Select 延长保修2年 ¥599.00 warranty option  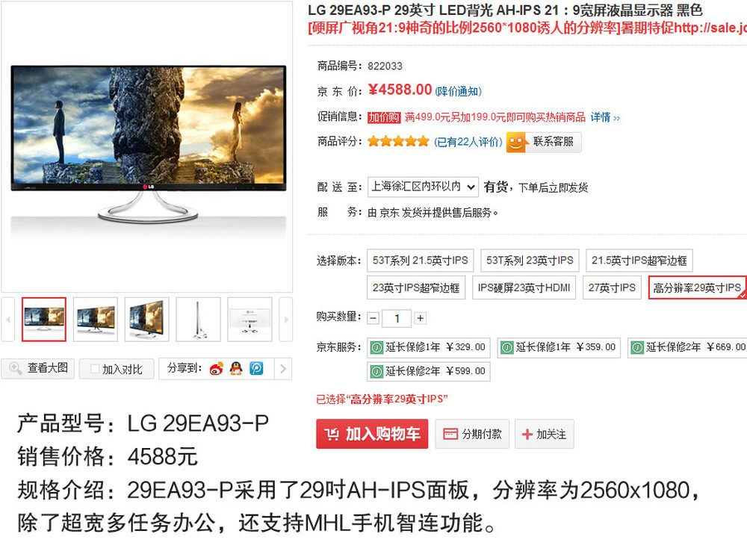coord(428,371)
